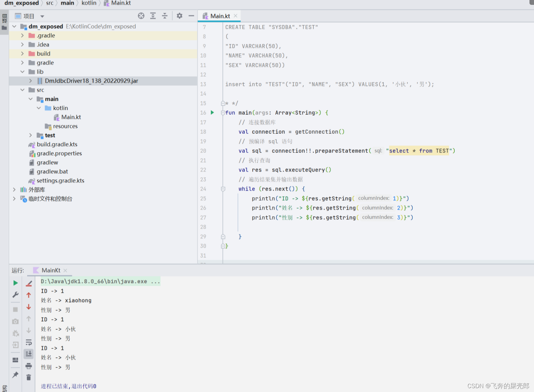Screen dimensions: 534x392
Task: Click main breadcrumb in navigation bar
Action: click(67, 3)
